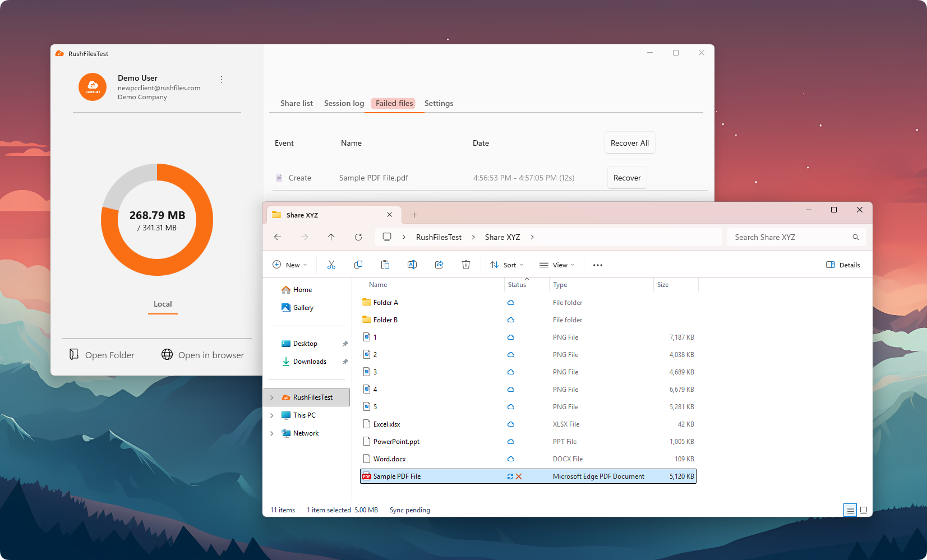
Task: Sort by the Type column header
Action: [560, 285]
